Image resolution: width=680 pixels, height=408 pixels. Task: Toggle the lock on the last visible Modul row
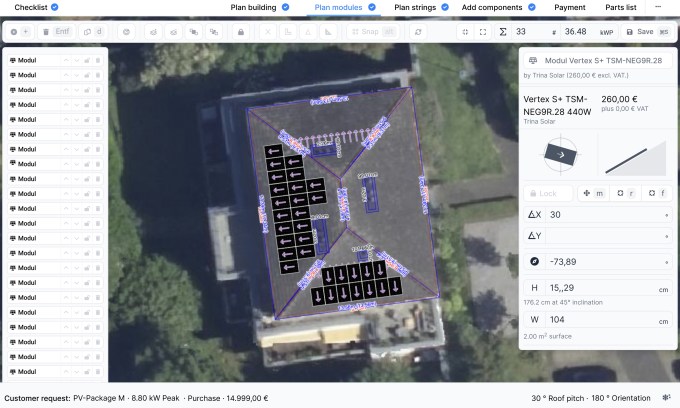click(87, 372)
